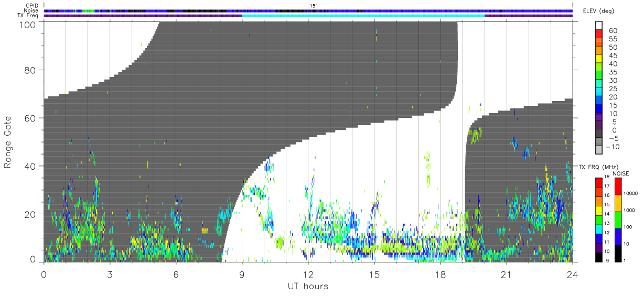Image resolution: width=644 pixels, height=297 pixels.
Task: Click the red segment of the NOISE color bar
Action: click(618, 186)
